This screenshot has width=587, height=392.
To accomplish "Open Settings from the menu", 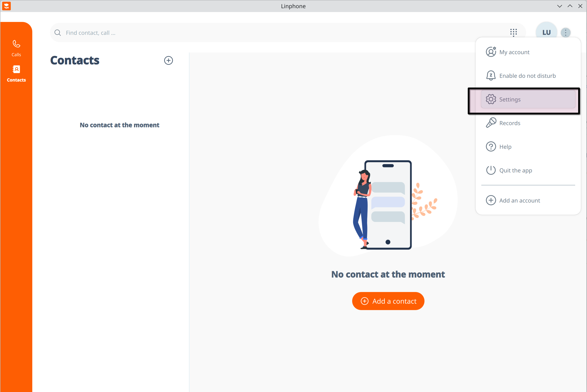I will pyautogui.click(x=510, y=99).
